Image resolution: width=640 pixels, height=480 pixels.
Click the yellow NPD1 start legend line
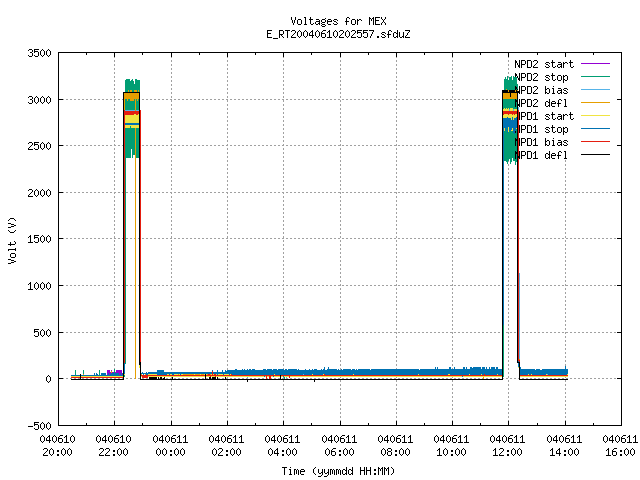click(595, 116)
